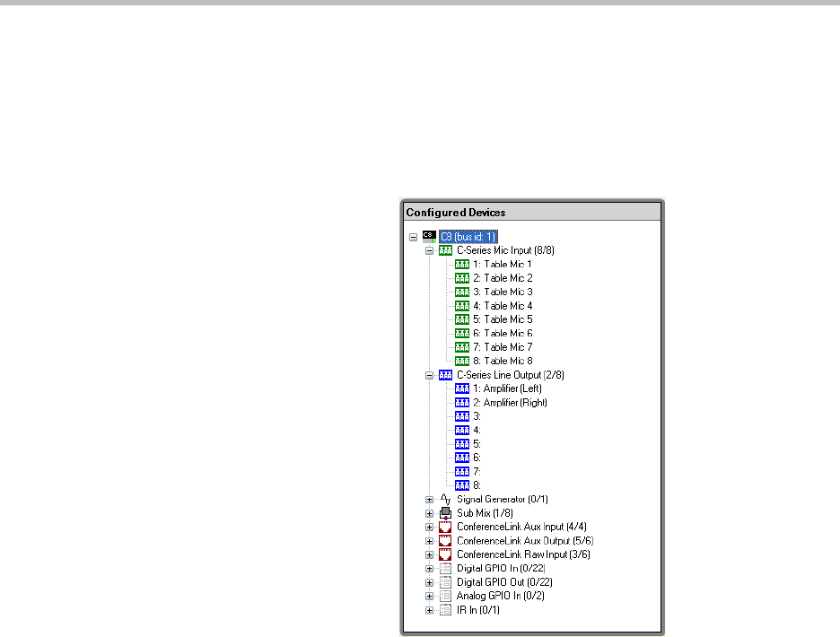Click the green C-Series Mic Input icon
The width and height of the screenshot is (840, 637).
point(445,250)
